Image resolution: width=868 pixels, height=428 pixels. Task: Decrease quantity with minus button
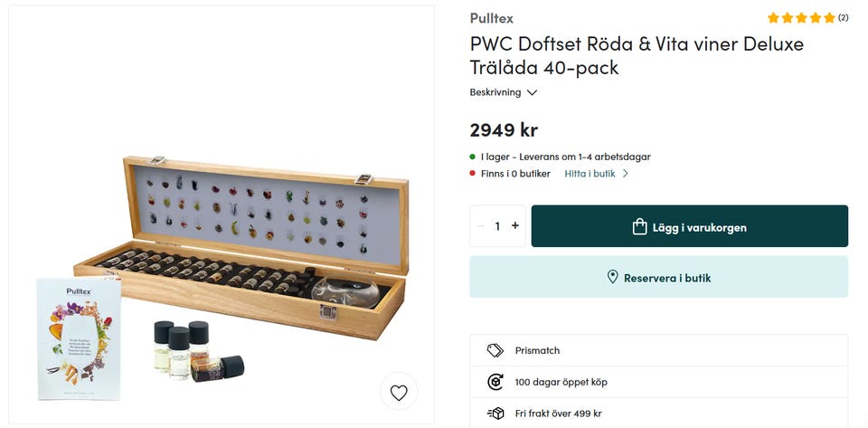coord(481,226)
